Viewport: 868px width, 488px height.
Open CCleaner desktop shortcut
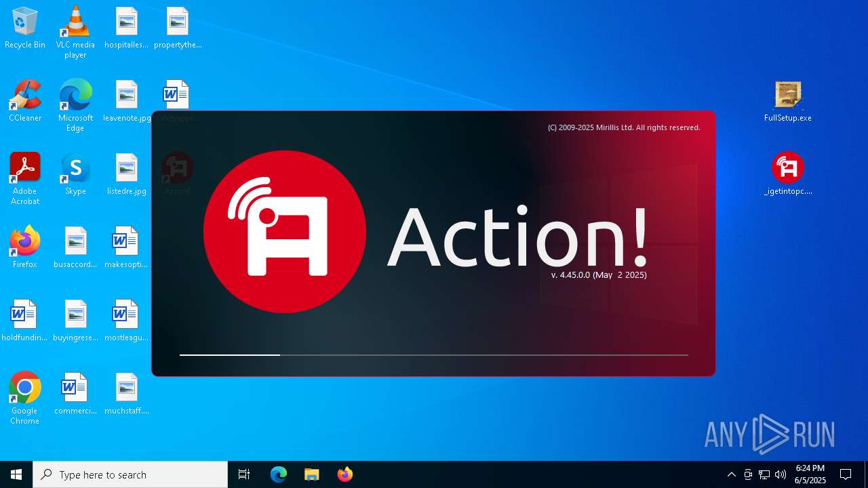[25, 101]
